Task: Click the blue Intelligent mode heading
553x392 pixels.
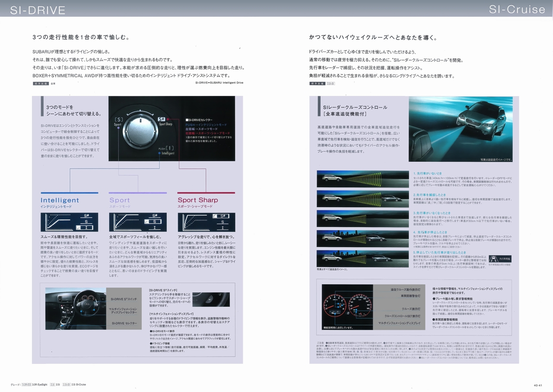Action: [60, 200]
